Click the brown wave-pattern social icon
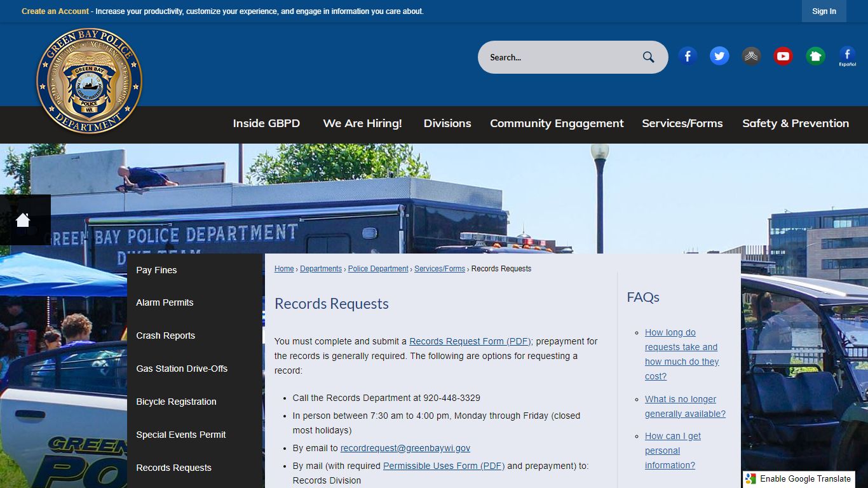 [x=751, y=57]
